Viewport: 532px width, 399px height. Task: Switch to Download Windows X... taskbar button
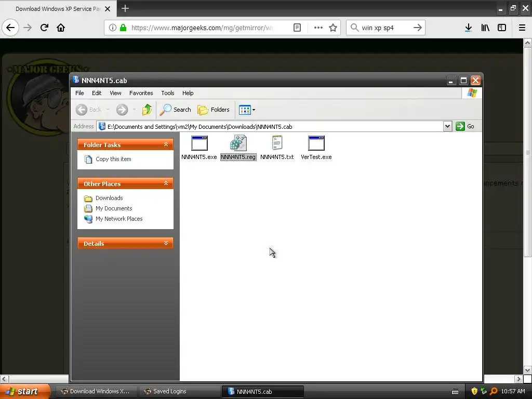(95, 391)
